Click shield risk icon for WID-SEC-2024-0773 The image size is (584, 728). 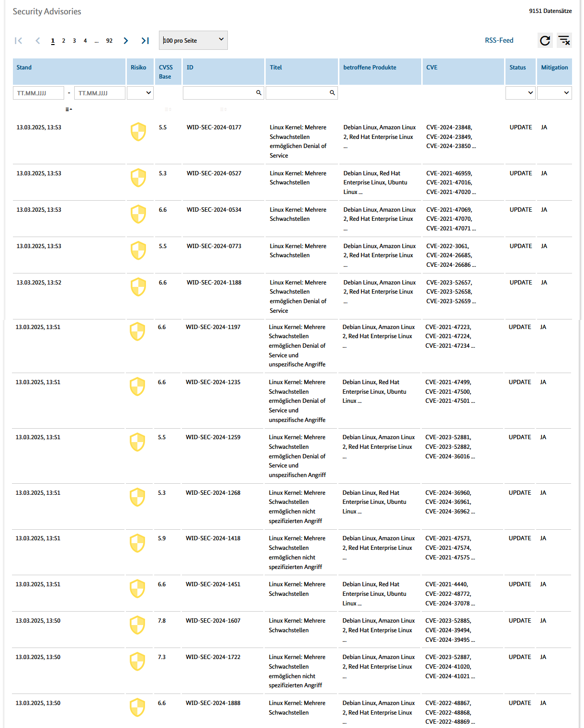[138, 250]
